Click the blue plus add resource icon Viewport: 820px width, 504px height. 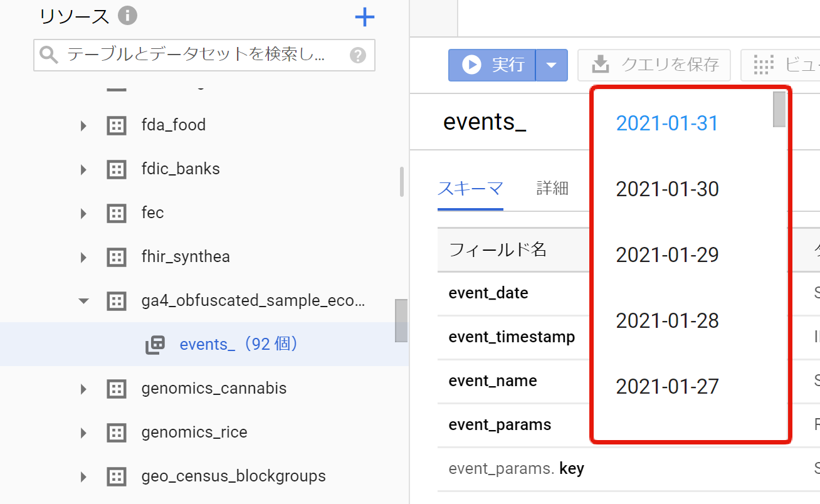[364, 17]
